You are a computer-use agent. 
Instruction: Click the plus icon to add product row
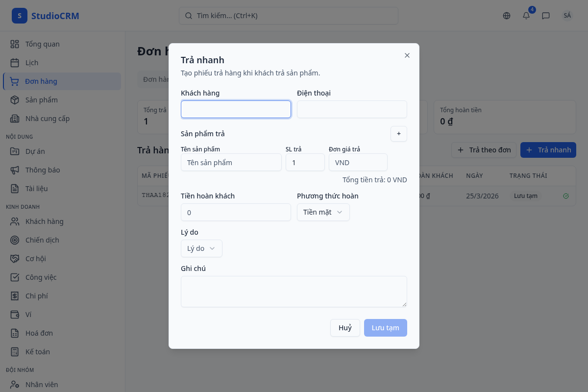(399, 134)
